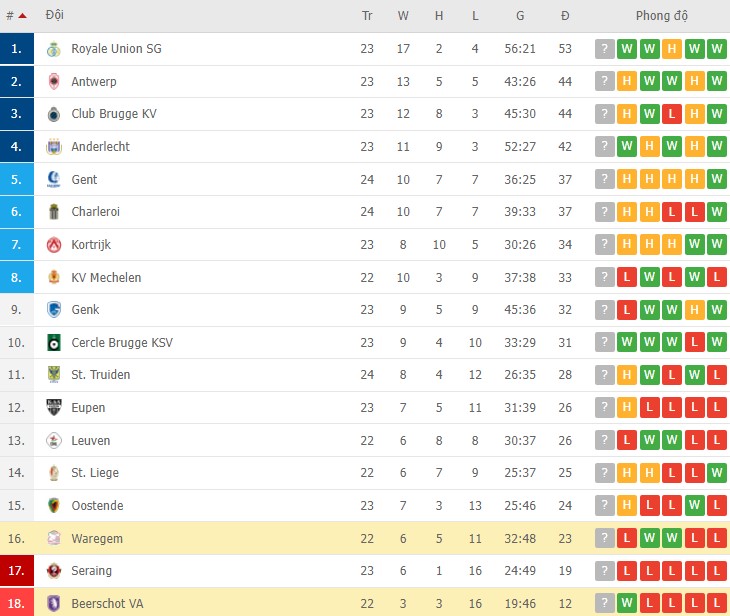Sort table by the # rank arrow
Screen dimensions: 730x616
[x=22, y=16]
